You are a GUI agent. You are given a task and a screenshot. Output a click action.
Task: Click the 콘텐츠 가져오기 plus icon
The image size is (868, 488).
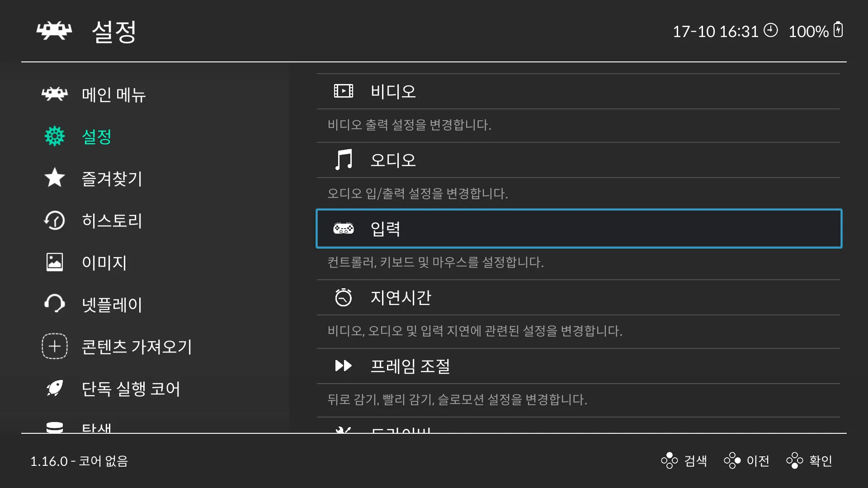(55, 346)
